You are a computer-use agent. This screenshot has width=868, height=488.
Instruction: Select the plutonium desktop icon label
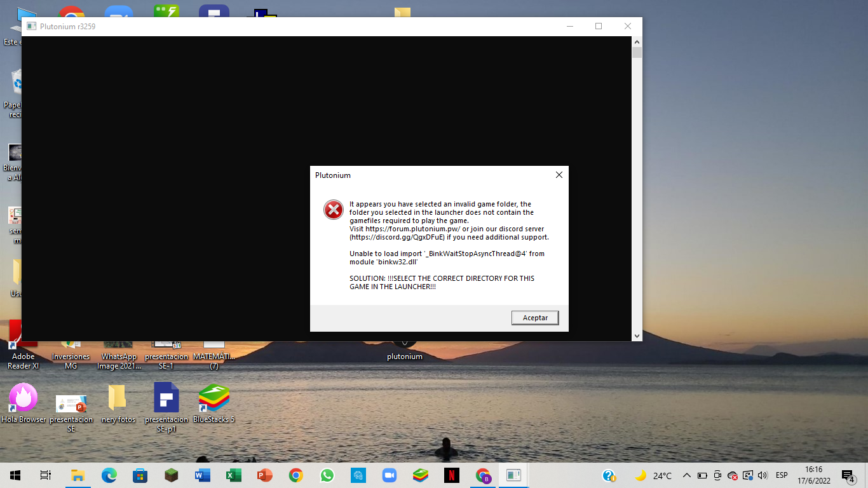point(405,356)
